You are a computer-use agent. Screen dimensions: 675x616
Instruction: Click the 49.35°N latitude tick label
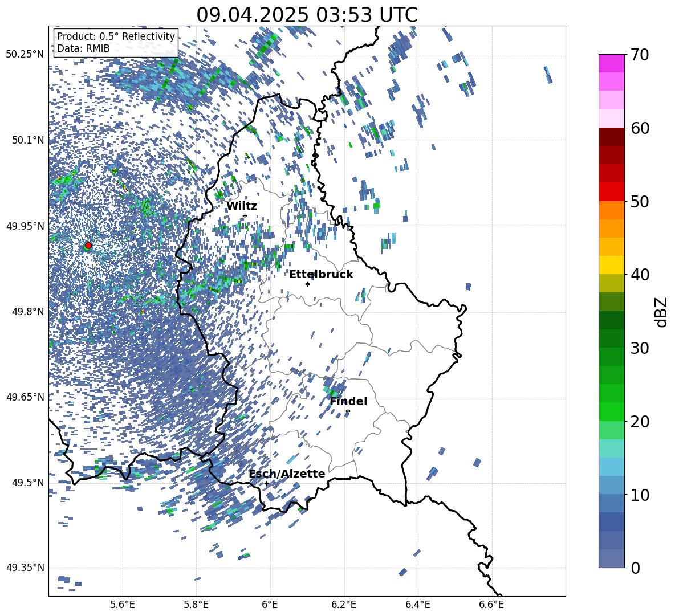point(25,568)
